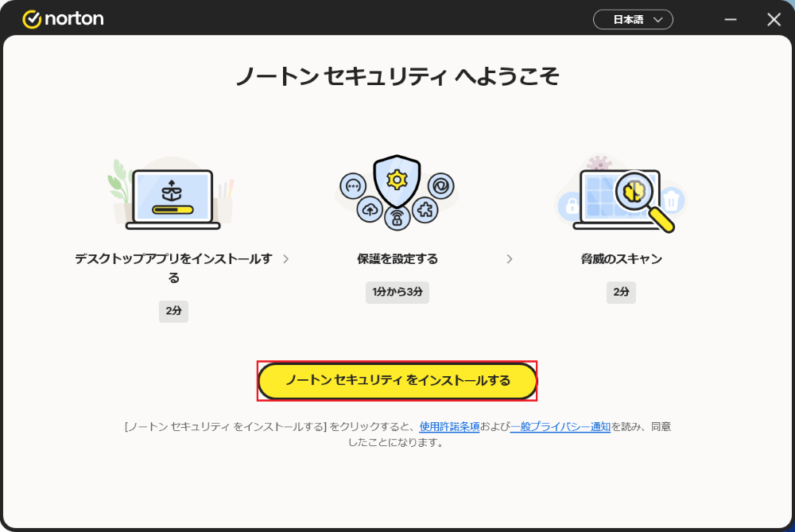Click the デスクトップアプリをインストールする step label

173,268
